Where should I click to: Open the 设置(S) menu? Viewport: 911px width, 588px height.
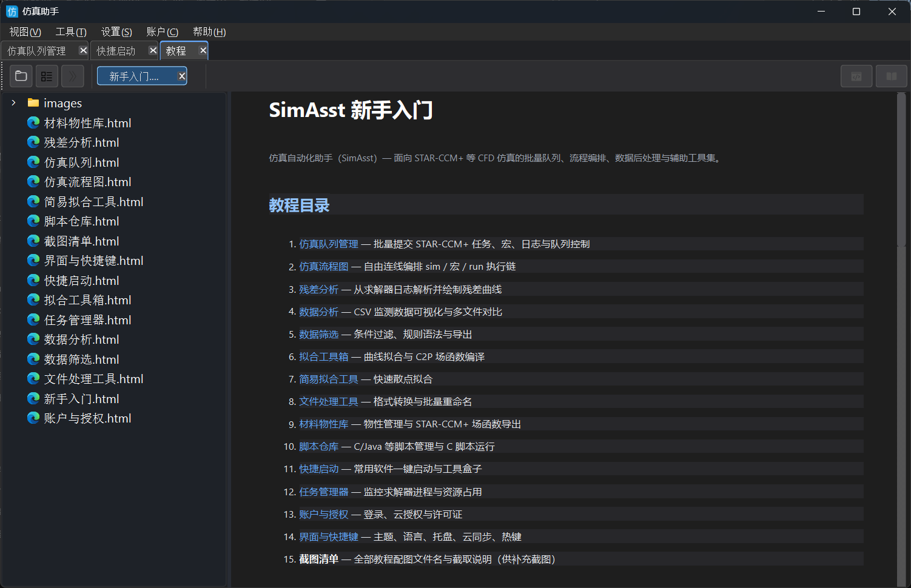[116, 32]
